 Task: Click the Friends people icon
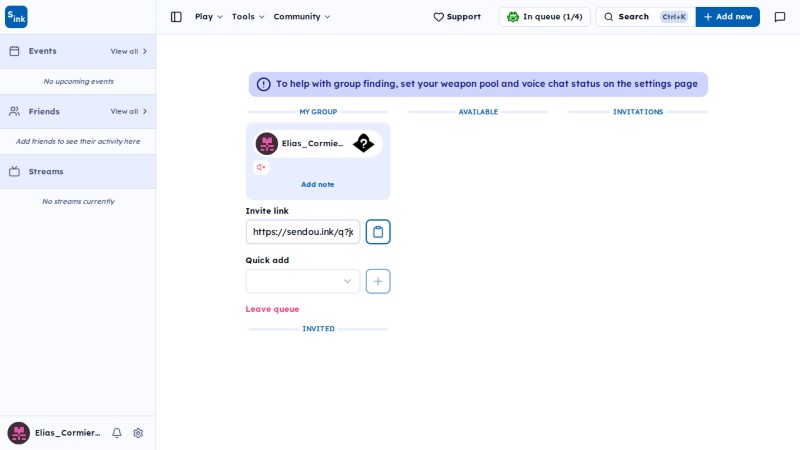pos(14,111)
